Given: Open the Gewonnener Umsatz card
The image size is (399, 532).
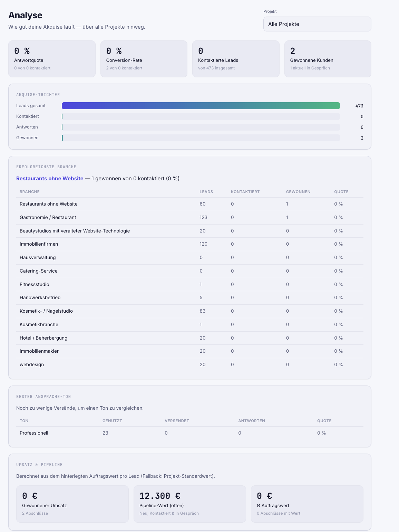Looking at the screenshot, I should [x=72, y=504].
